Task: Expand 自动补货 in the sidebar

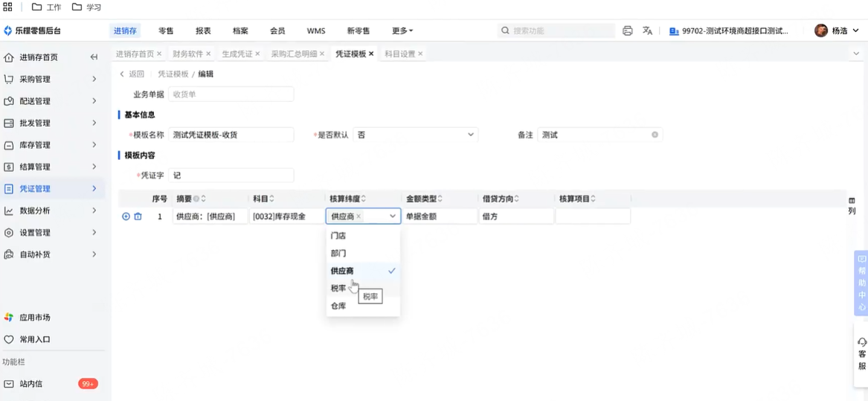Action: pyautogui.click(x=94, y=254)
